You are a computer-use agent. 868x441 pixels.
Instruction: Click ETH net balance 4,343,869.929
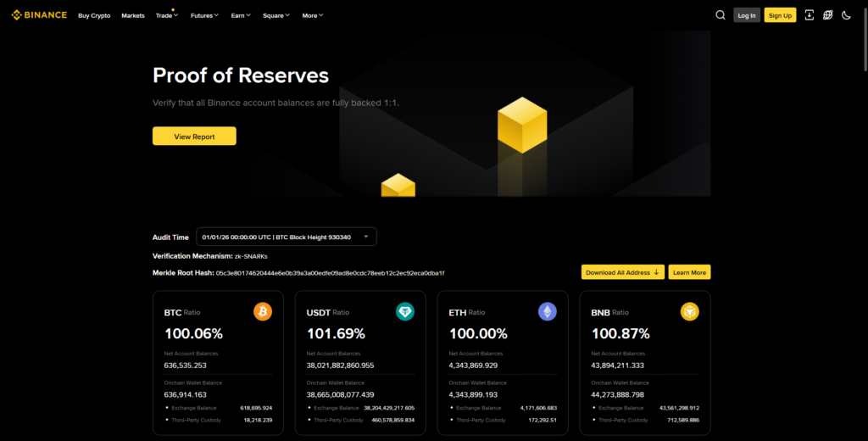(473, 366)
